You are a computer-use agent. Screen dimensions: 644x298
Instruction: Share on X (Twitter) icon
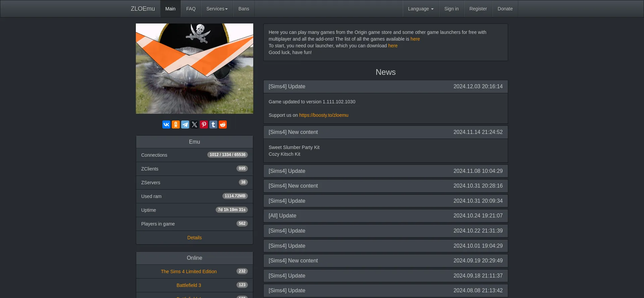coord(195,125)
